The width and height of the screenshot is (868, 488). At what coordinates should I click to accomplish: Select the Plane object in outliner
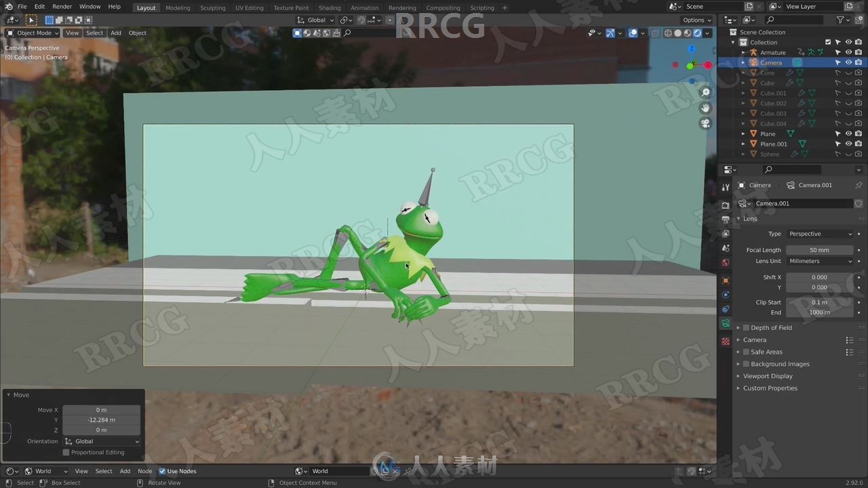pos(768,134)
